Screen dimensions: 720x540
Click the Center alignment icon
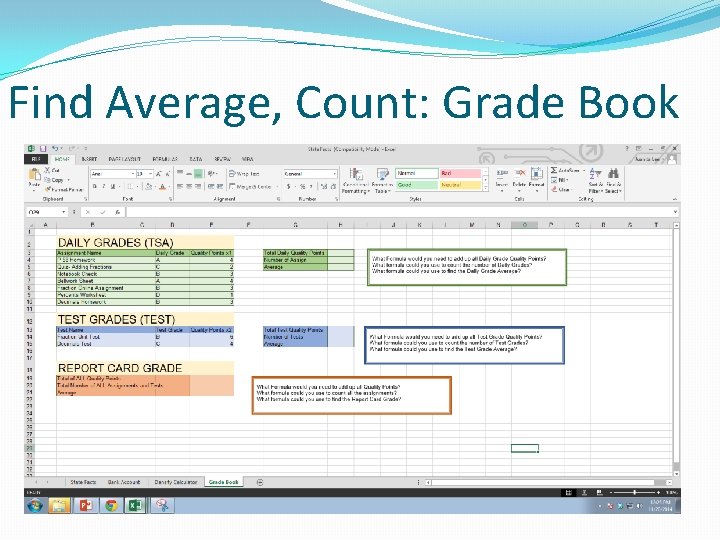[189, 186]
